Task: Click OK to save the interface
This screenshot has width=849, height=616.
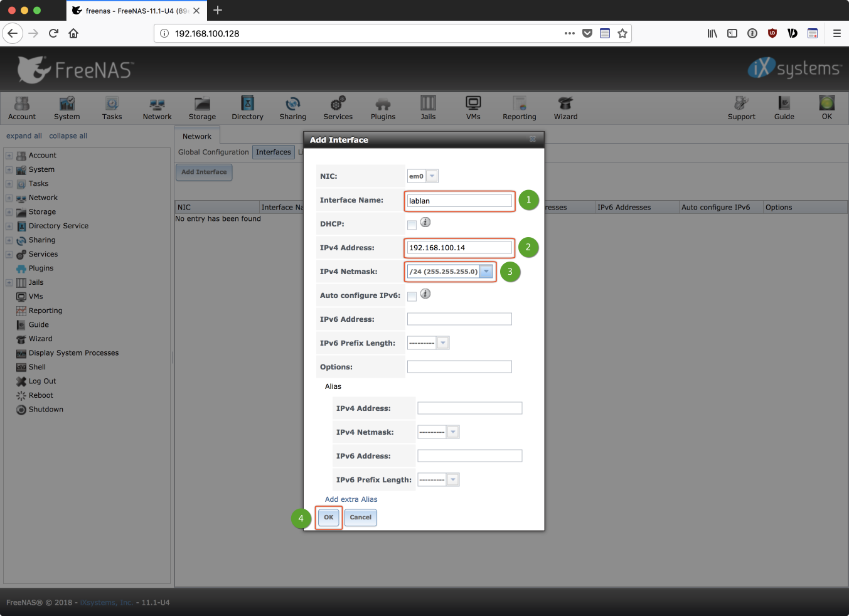Action: point(329,518)
